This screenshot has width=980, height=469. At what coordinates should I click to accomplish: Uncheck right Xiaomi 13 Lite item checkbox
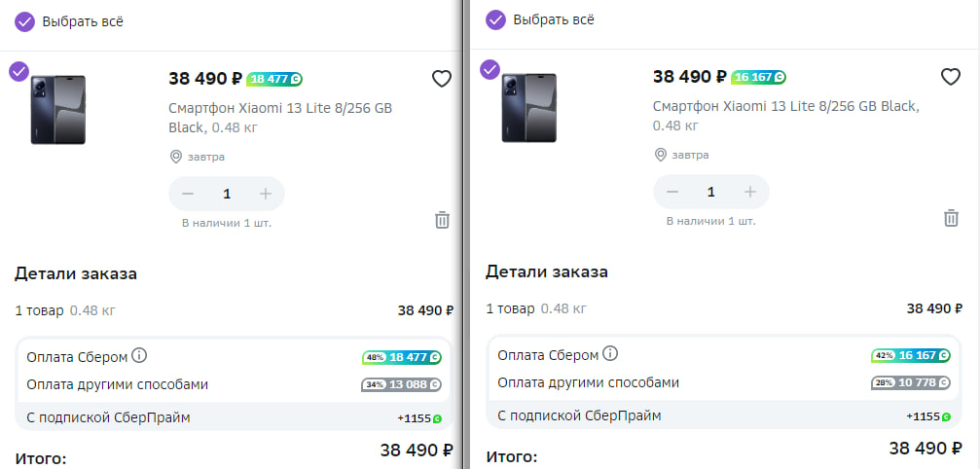(x=490, y=69)
